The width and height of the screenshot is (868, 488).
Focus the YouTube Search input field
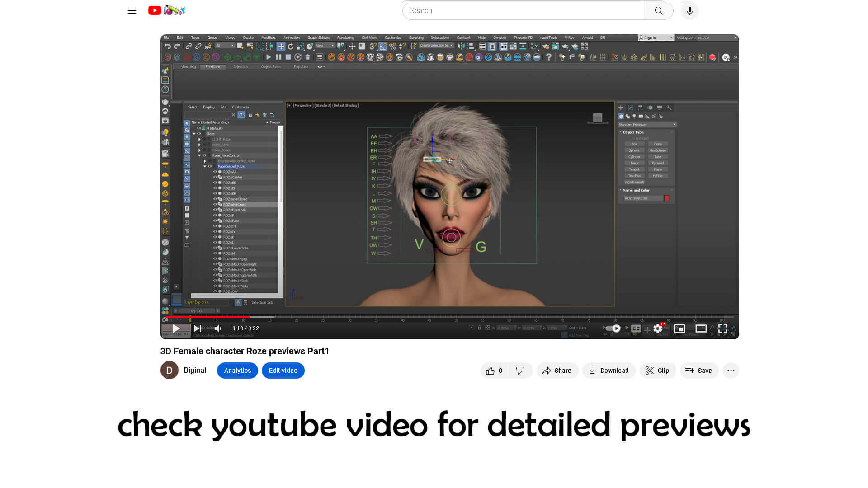(x=523, y=11)
